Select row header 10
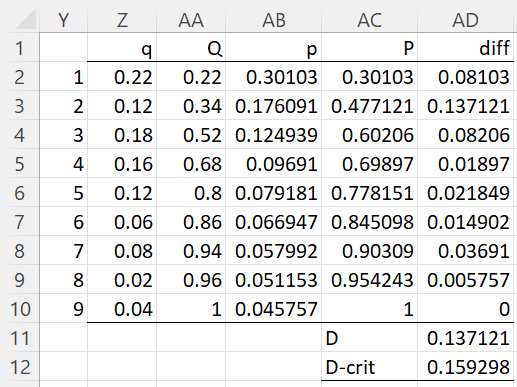The image size is (517, 387). (19, 309)
